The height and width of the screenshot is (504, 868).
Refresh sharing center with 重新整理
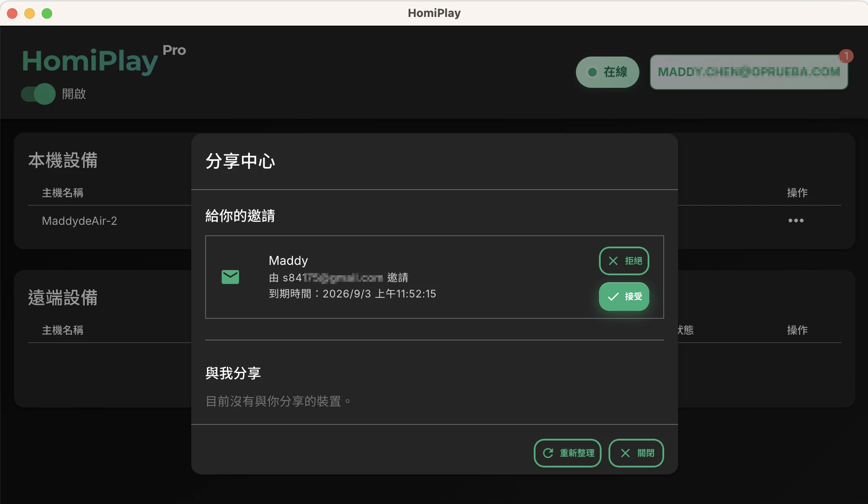tap(567, 453)
